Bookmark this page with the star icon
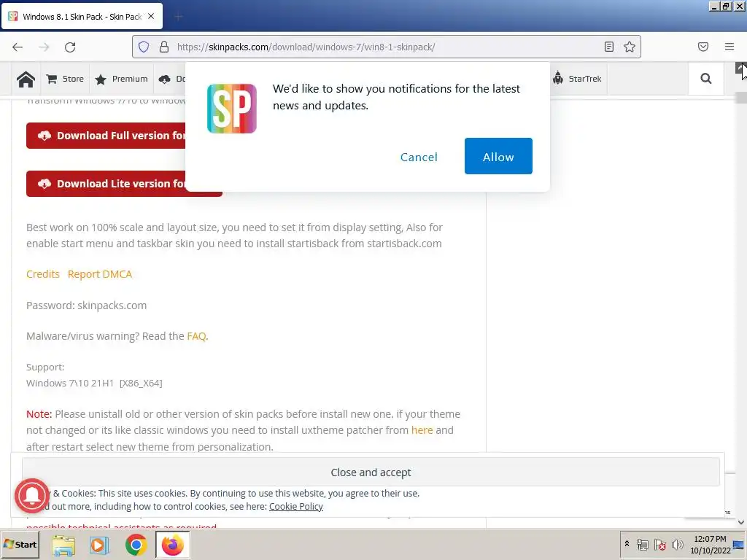 (x=630, y=47)
